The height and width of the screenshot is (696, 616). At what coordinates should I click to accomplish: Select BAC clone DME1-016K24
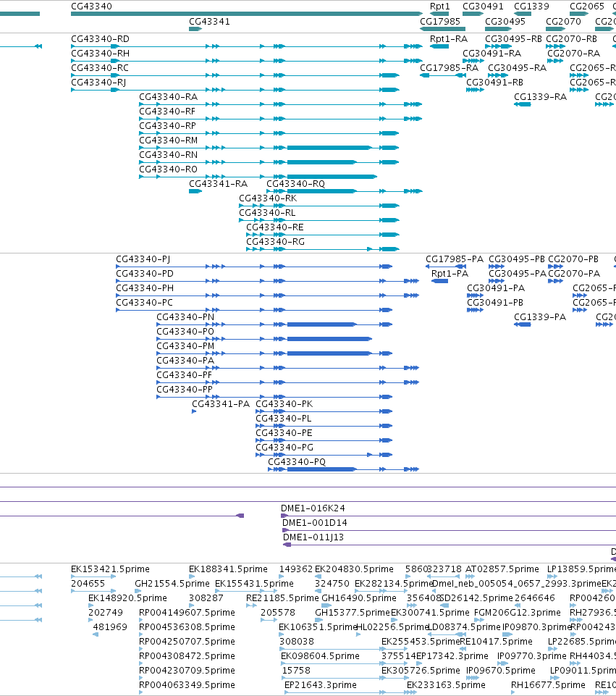(313, 508)
